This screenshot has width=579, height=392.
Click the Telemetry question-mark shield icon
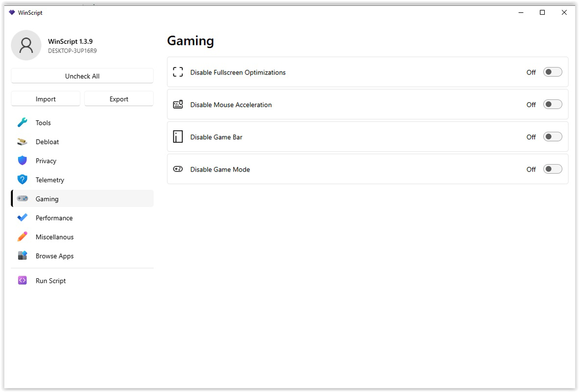click(22, 180)
